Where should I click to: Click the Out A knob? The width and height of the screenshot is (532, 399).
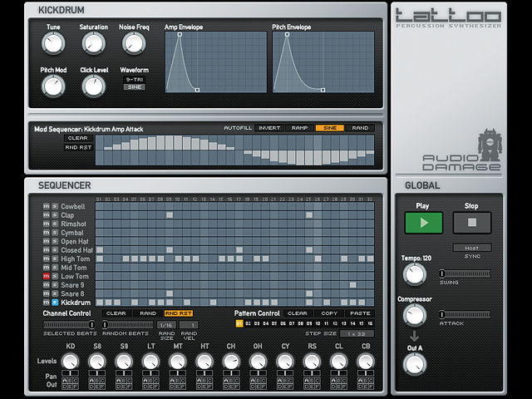414,364
